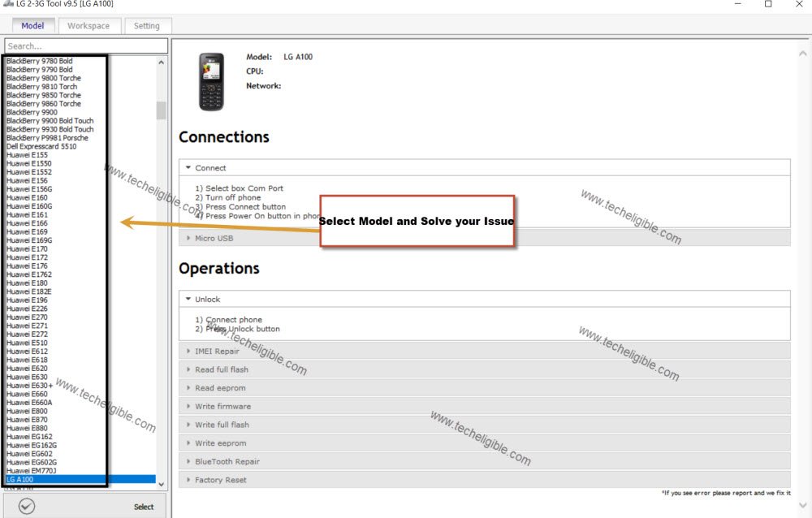
Task: Select Huawei E161 in the list
Action: 27,215
